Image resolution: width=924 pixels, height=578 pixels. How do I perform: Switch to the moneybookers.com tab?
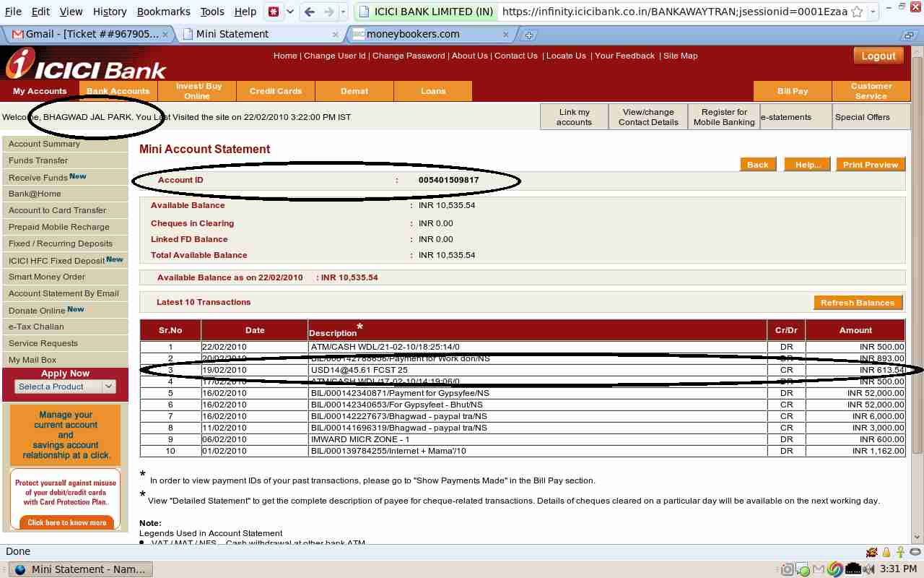tap(430, 34)
